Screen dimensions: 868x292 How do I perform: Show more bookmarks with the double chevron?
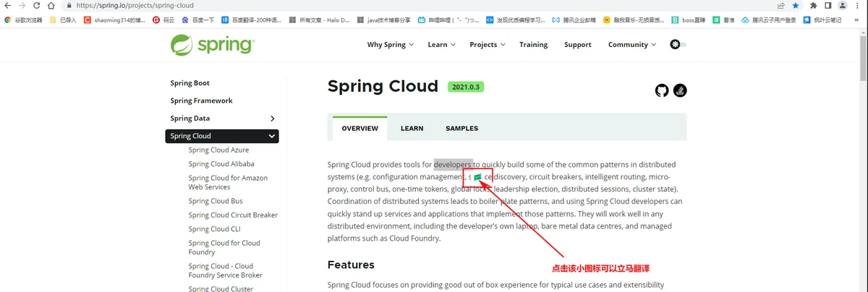[858, 20]
